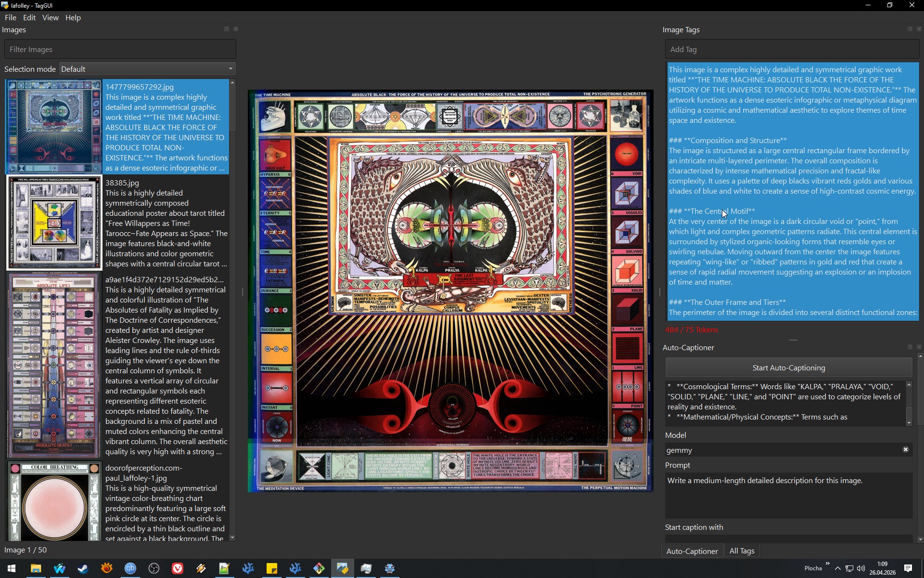Open qBittorrent from the taskbar
This screenshot has width=924, height=578.
pos(130,569)
